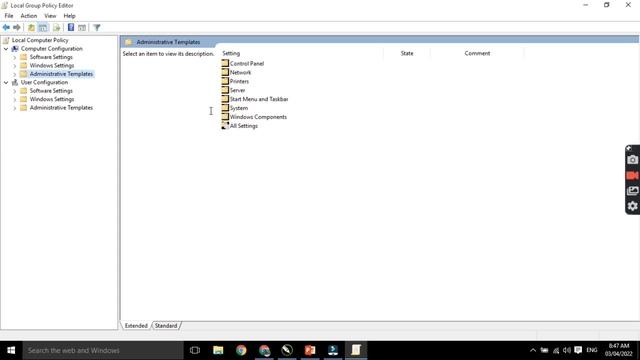The height and width of the screenshot is (360, 640).
Task: Click the Search the web and Windows box
Action: (x=103, y=350)
